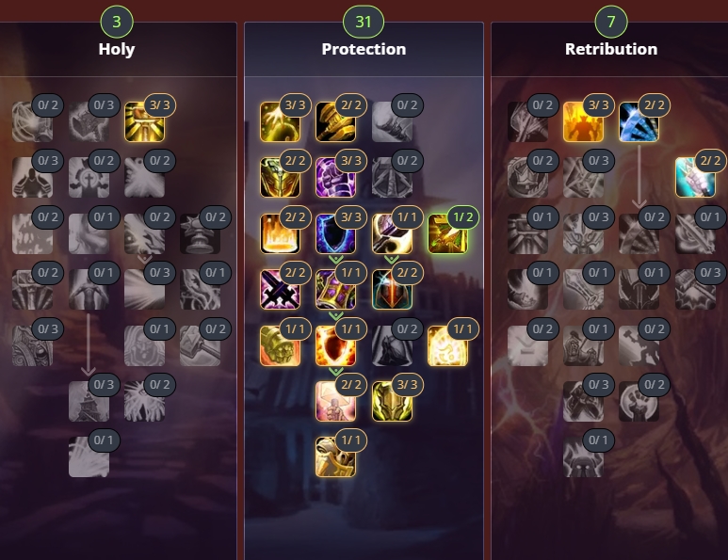This screenshot has width=728, height=560.
Task: Click the purple fist talent in Protection
Action: coord(335,178)
